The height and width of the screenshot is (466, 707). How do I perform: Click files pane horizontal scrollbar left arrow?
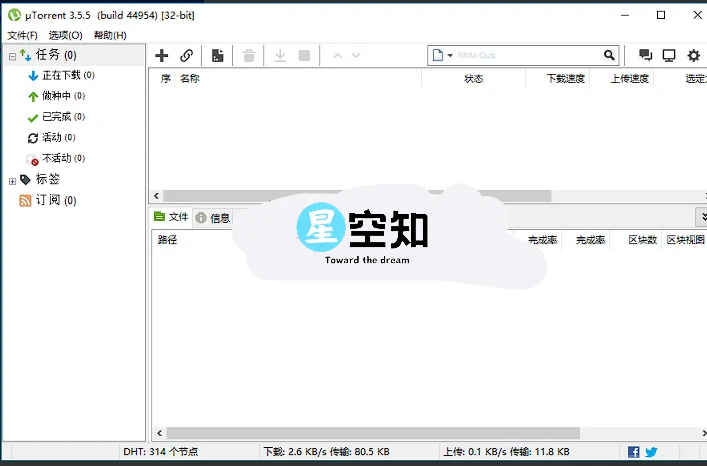click(x=160, y=433)
